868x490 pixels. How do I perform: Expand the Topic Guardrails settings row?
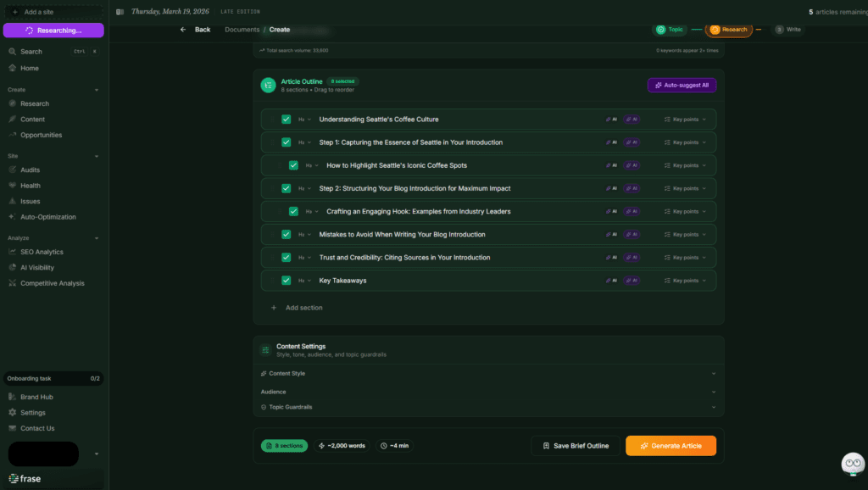click(487, 408)
